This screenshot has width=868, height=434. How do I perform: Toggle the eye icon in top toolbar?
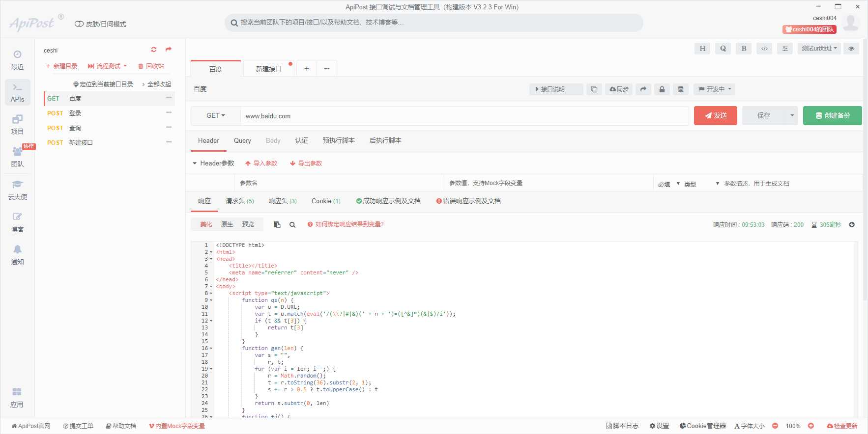pos(851,49)
